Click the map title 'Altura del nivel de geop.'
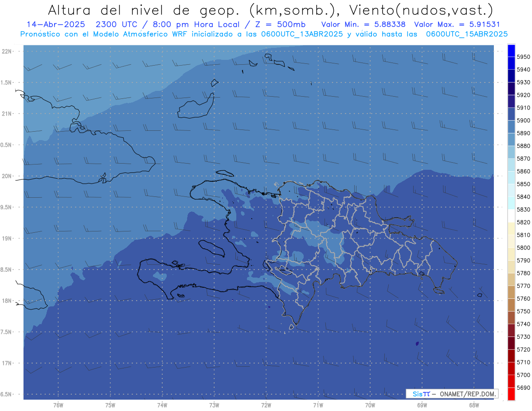 pos(145,10)
